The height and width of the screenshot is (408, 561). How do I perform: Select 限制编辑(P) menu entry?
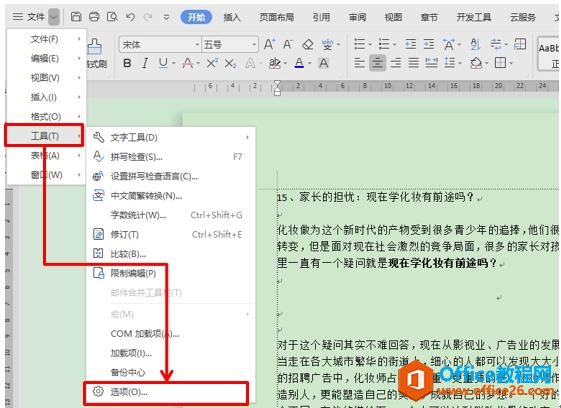pos(170,273)
